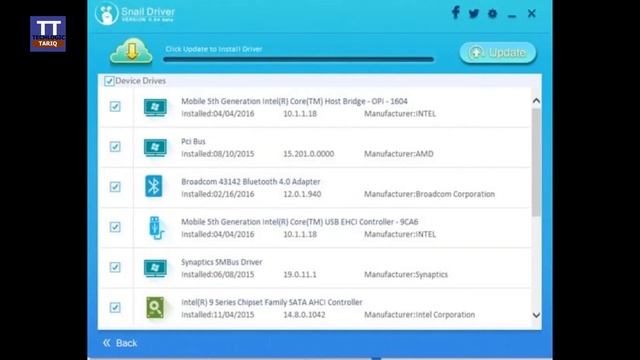Uncheck the USB EHCI Controller checkbox
The image size is (640, 360).
115,227
